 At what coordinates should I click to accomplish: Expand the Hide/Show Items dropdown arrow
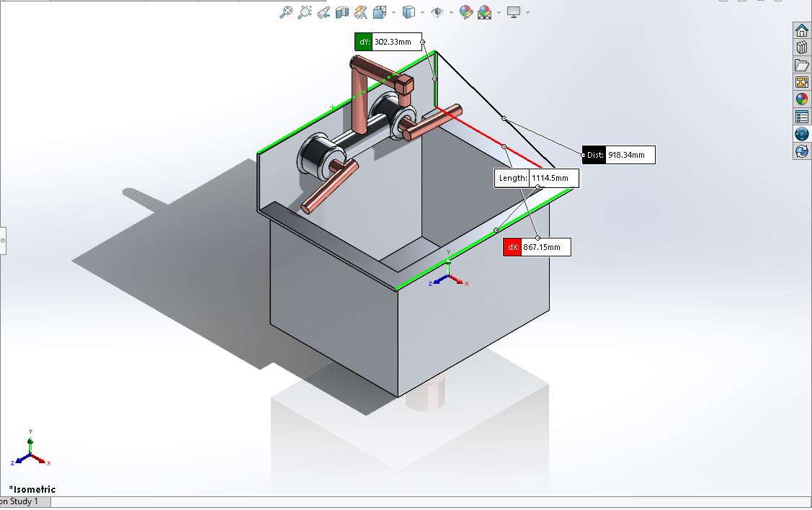click(452, 12)
